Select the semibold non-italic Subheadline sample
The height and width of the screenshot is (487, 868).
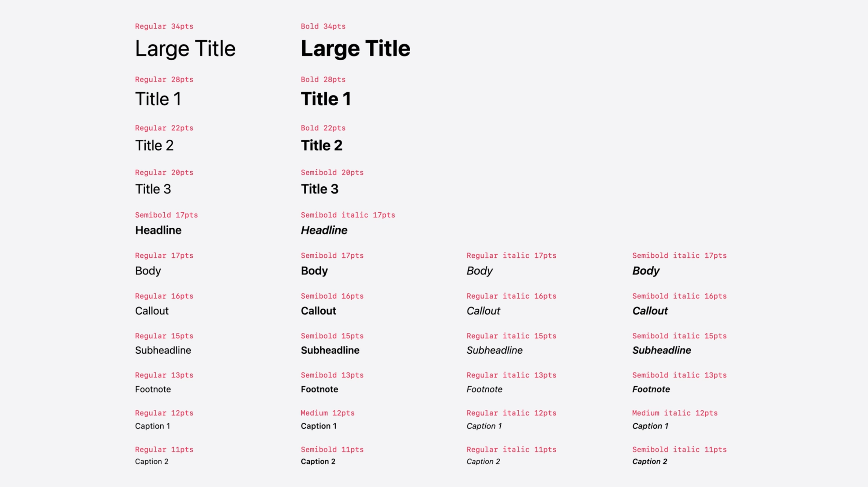(x=330, y=350)
